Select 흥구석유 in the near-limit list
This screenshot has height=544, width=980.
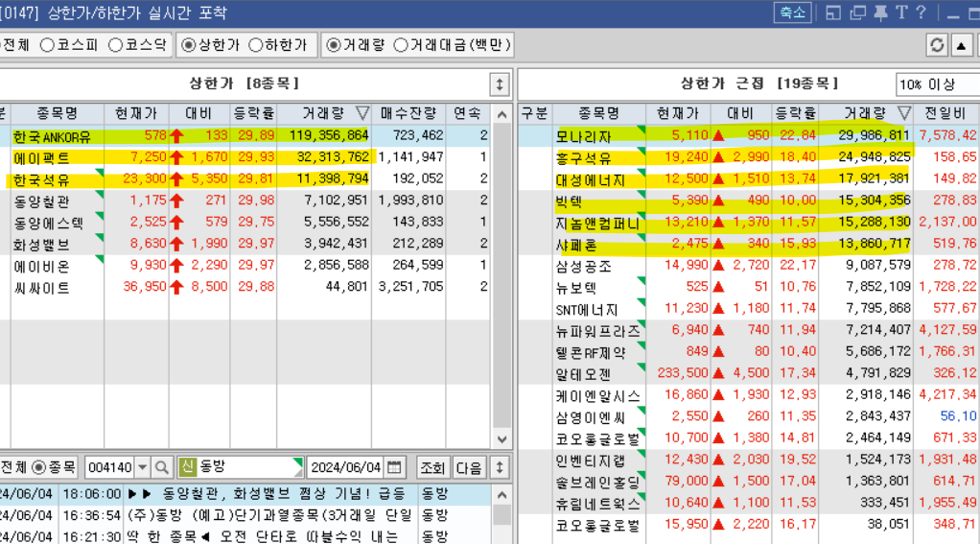583,158
